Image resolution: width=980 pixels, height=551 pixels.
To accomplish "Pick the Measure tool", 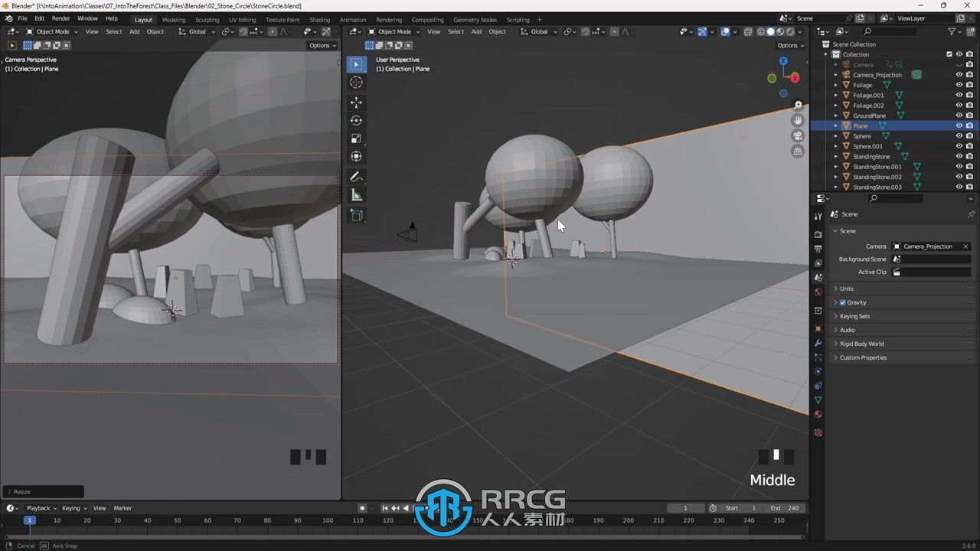I will [356, 195].
